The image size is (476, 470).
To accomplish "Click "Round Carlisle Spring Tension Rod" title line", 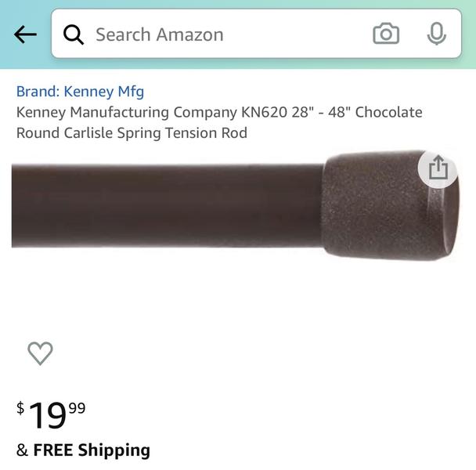I will point(132,133).
